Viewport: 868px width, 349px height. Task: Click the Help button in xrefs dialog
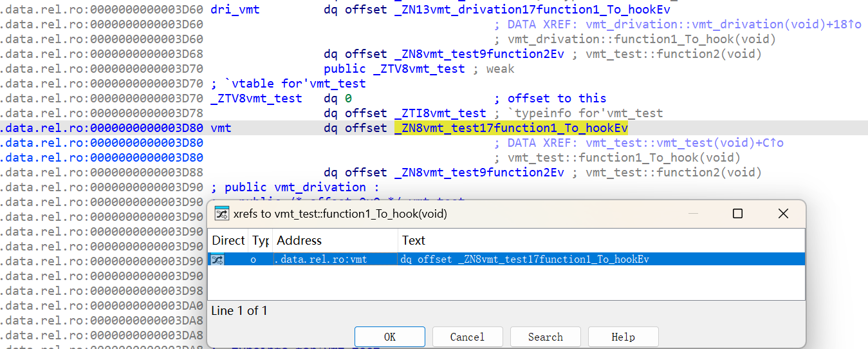pos(623,337)
